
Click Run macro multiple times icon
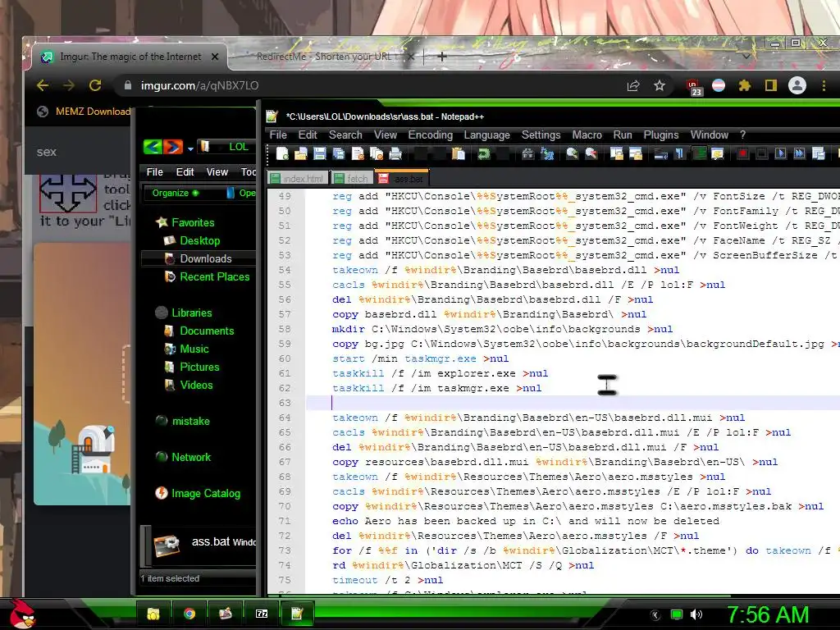click(x=799, y=154)
